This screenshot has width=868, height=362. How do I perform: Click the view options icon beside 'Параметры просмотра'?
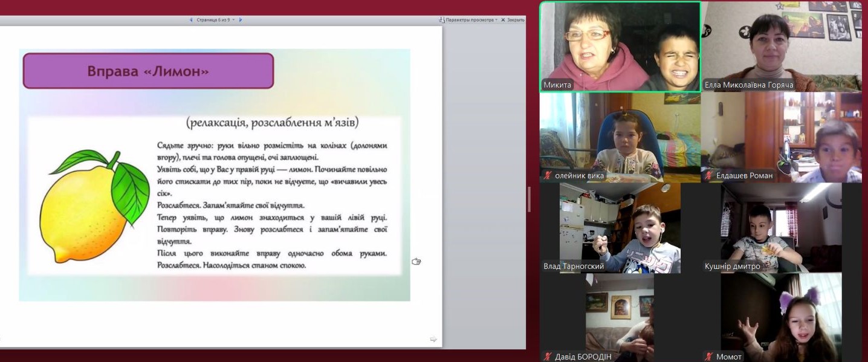(x=442, y=20)
